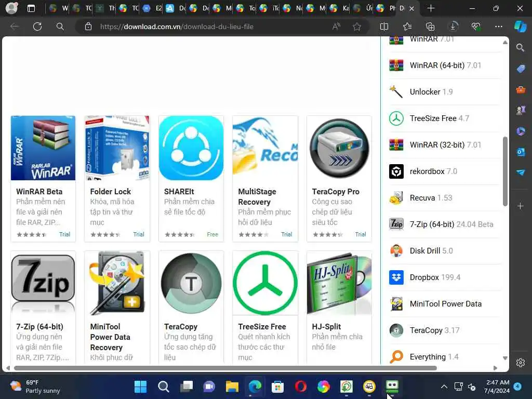Click the Everything magnifier icon in the side list
The width and height of the screenshot is (532, 399).
click(x=396, y=356)
